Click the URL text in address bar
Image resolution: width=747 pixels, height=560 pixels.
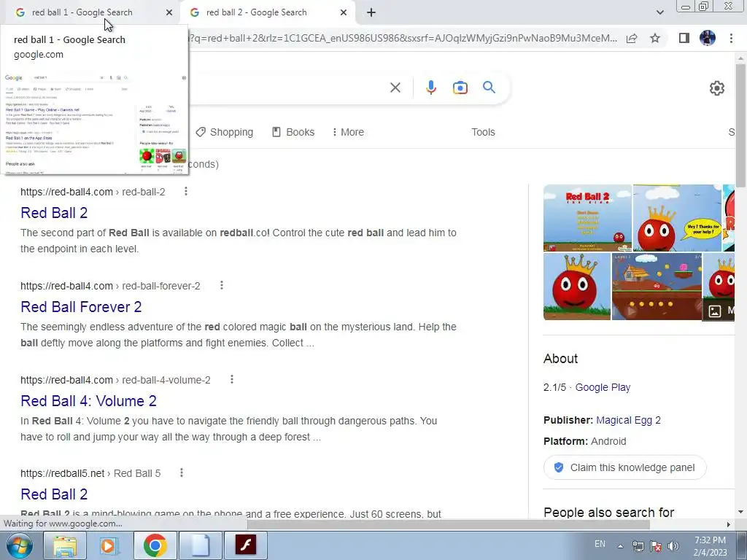pos(403,38)
